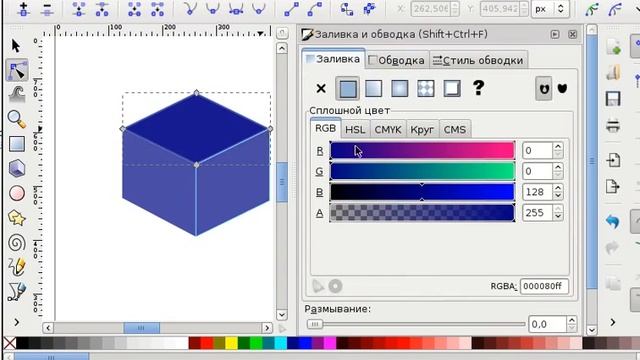Viewport: 640px width, 360px height.
Task: Open the Стиль обводки tab
Action: point(478,60)
